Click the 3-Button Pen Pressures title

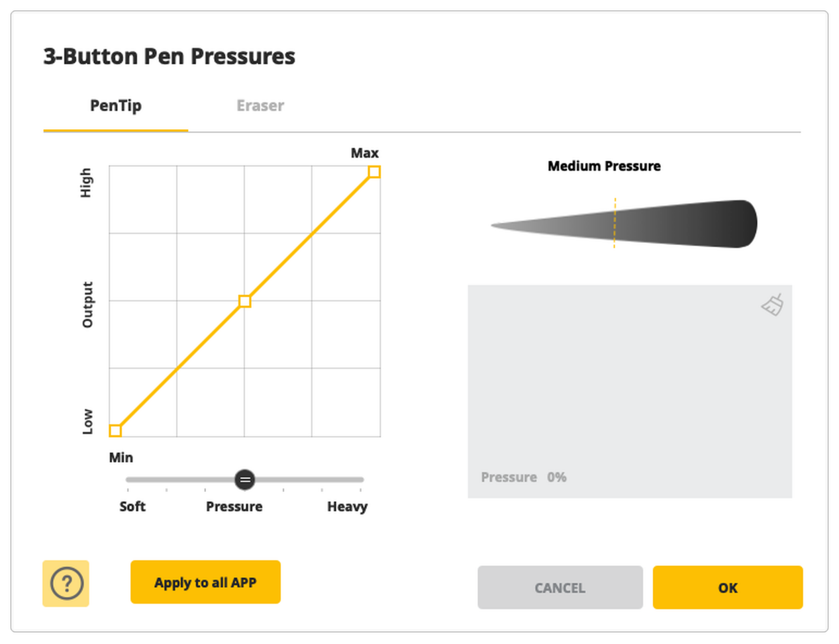tap(170, 56)
